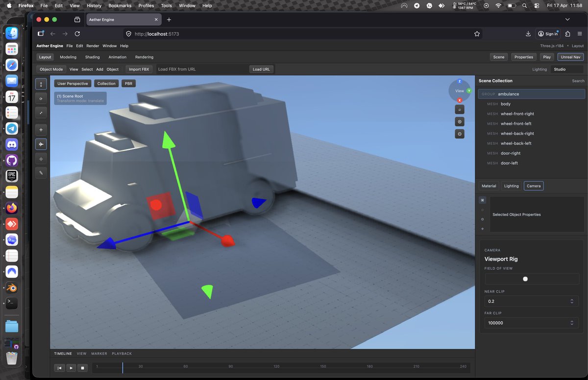Click the plus (add) tool in left toolbar

coord(41,130)
